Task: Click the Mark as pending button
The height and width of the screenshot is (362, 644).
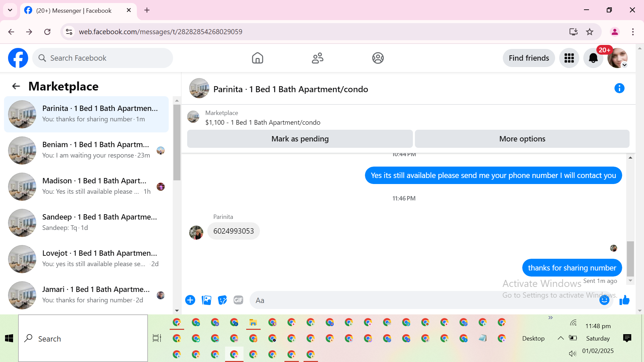Action: pos(300,139)
